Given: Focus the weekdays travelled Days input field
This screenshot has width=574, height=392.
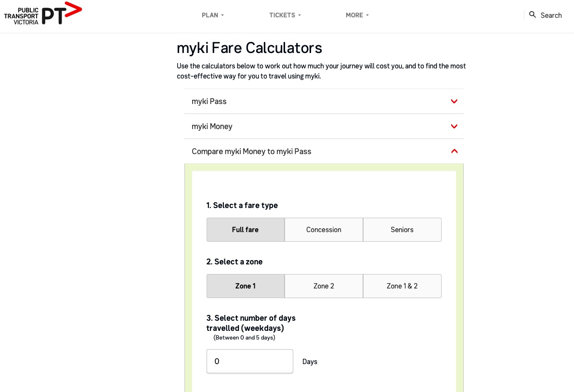Looking at the screenshot, I should coord(249,361).
